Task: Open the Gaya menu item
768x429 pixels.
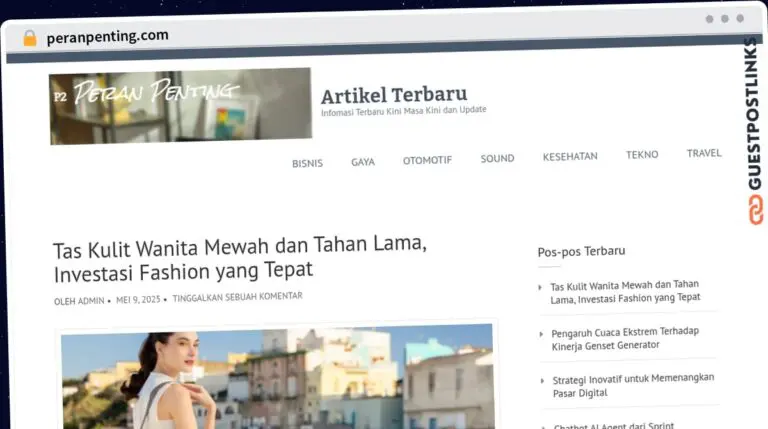Action: coord(362,162)
